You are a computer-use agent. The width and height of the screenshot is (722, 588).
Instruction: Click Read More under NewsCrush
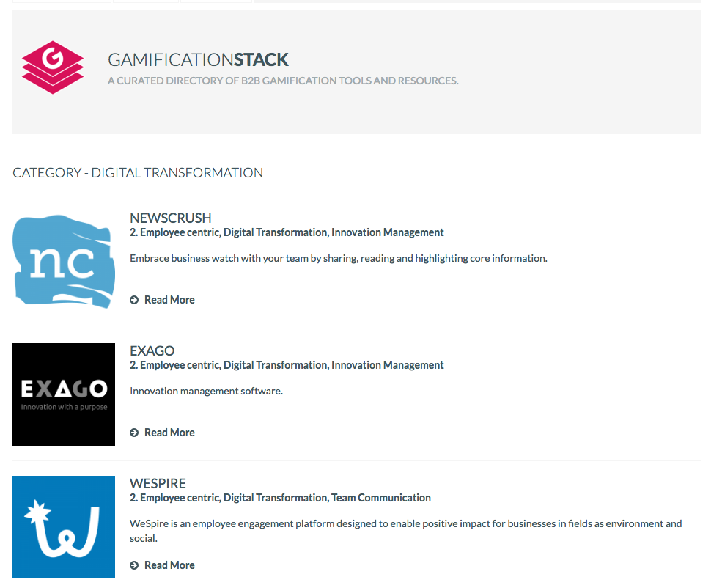click(x=169, y=299)
